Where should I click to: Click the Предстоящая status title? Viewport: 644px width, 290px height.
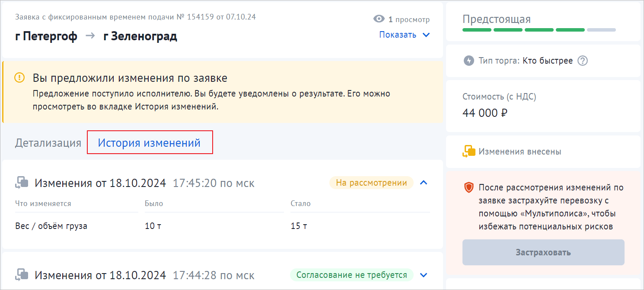pos(497,19)
